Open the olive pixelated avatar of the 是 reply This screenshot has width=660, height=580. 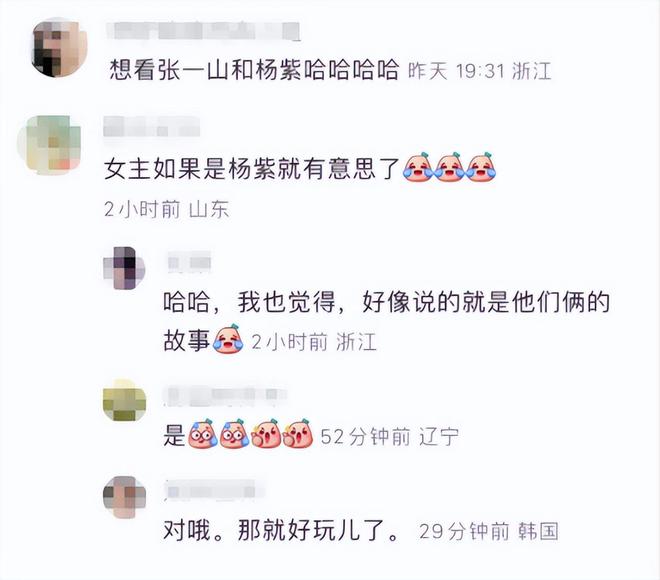click(124, 400)
